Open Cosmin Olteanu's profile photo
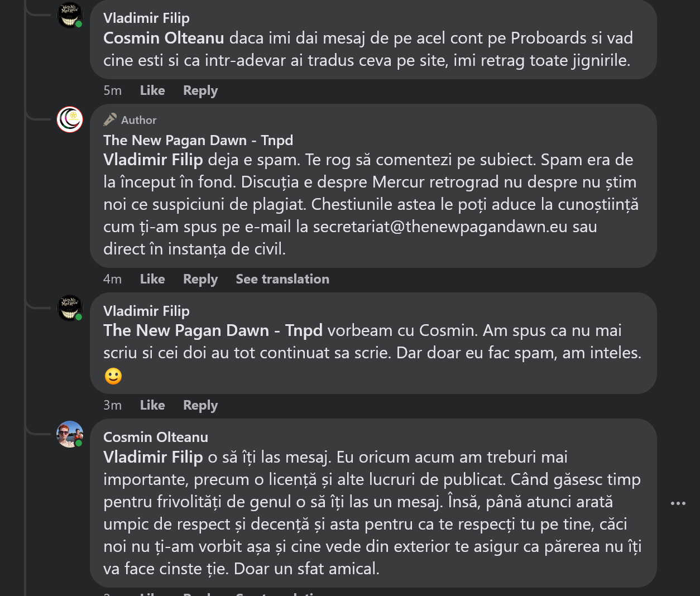Viewport: 700px width, 596px height. point(70,434)
